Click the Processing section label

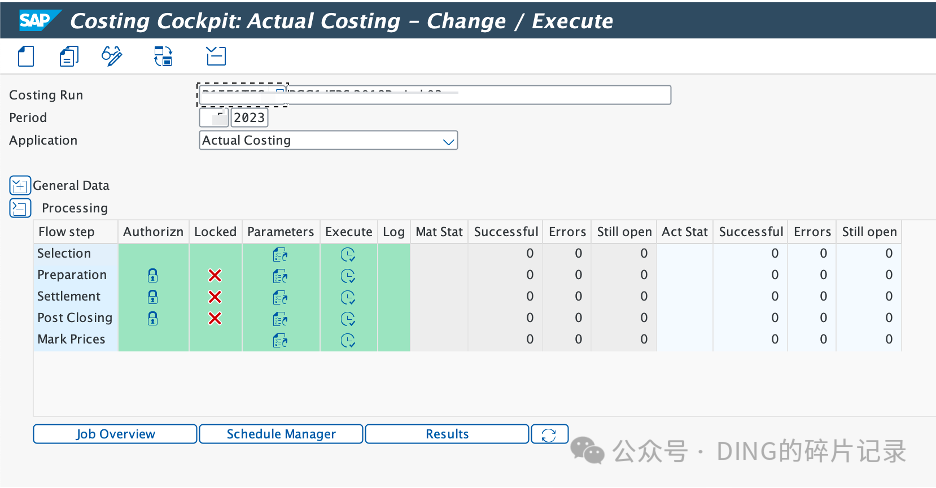(x=75, y=208)
